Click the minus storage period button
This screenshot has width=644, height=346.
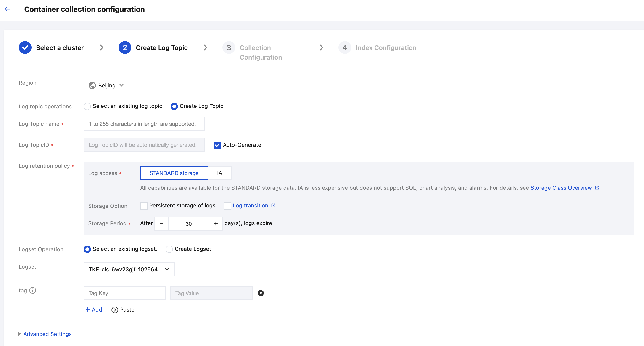click(x=161, y=224)
